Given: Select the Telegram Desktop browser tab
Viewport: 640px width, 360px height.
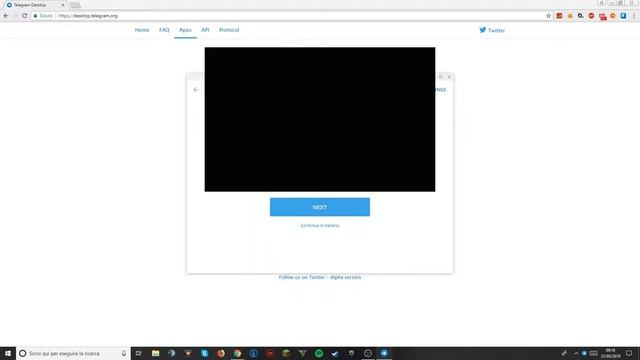Looking at the screenshot, I should (35, 5).
